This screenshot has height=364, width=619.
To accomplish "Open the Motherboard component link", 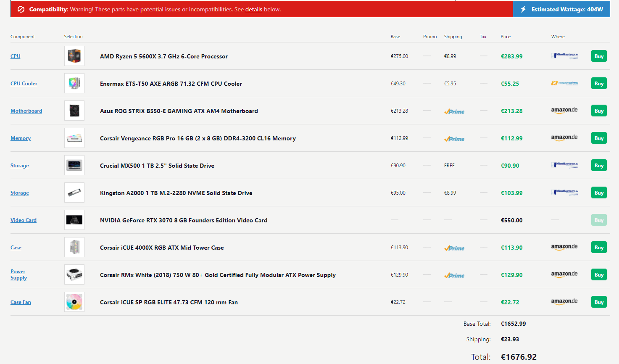I will pyautogui.click(x=26, y=111).
